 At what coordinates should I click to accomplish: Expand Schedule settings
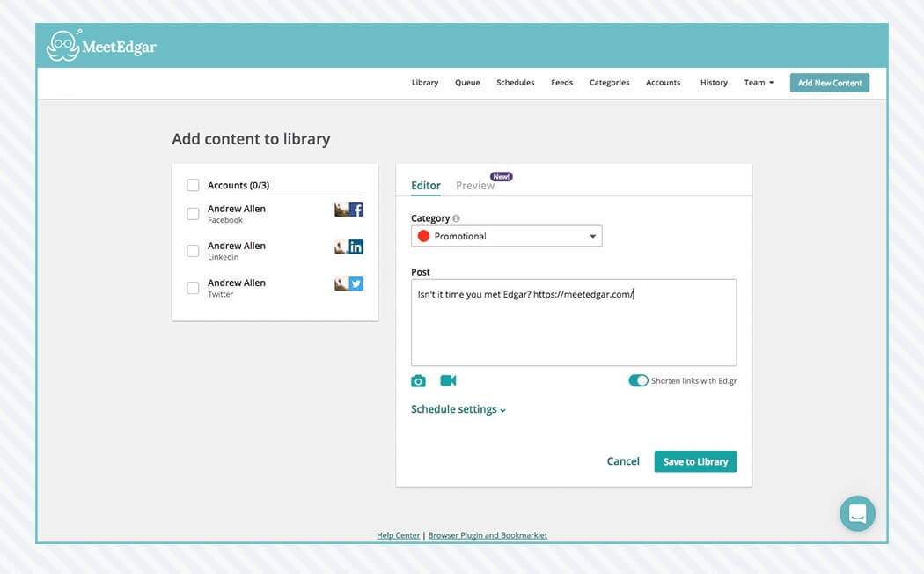click(458, 409)
